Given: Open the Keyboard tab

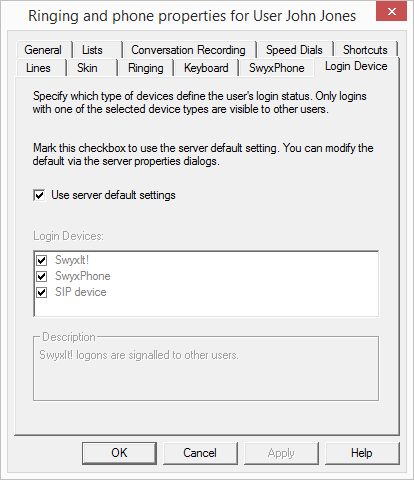Looking at the screenshot, I should (x=206, y=68).
